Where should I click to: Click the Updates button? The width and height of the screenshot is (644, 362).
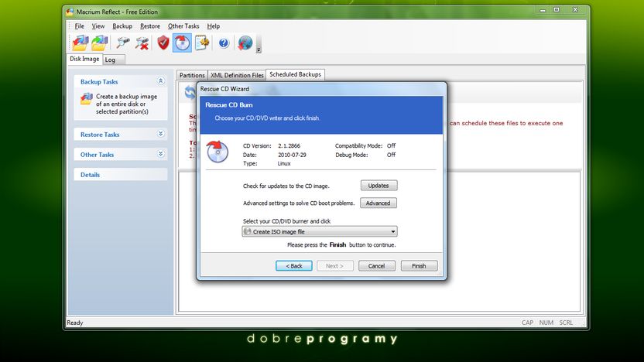[x=379, y=186]
